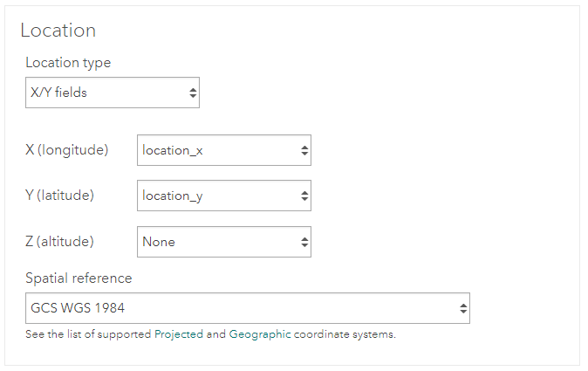This screenshot has width=588, height=371.
Task: Open the Projected coordinate systems link
Action: click(180, 334)
